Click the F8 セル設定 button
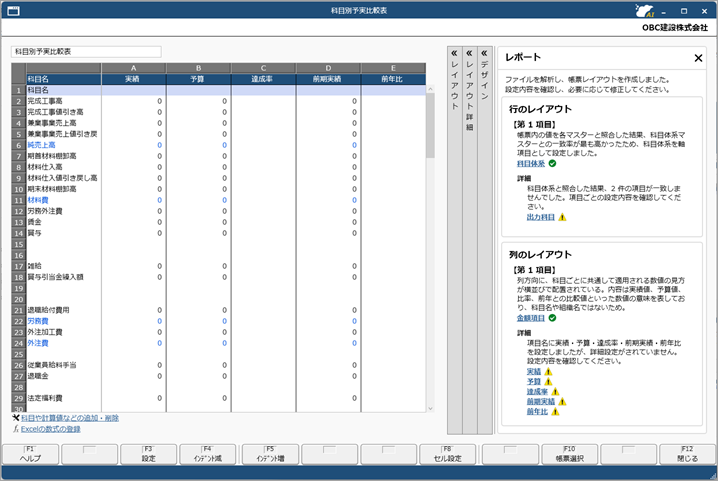The image size is (718, 481). click(x=447, y=454)
